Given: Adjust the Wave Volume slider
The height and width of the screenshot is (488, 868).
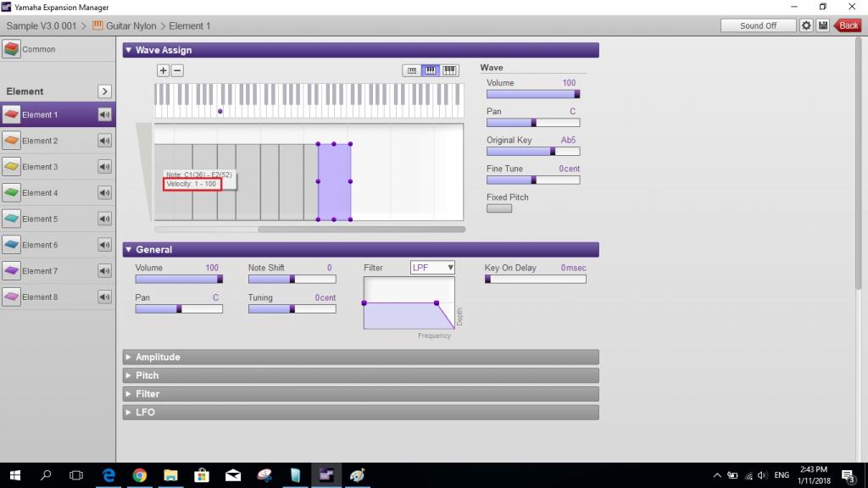Looking at the screenshot, I should click(533, 94).
